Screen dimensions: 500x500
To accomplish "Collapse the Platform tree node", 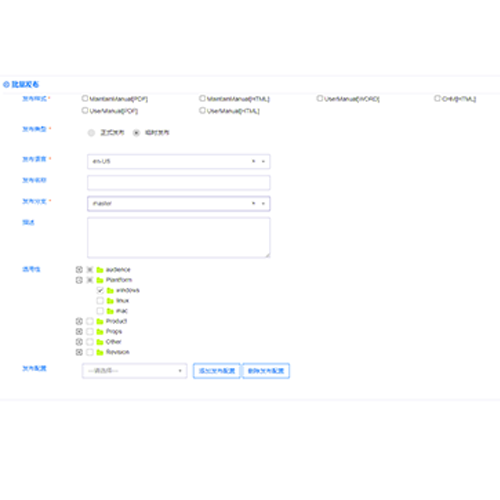I will tap(79, 280).
